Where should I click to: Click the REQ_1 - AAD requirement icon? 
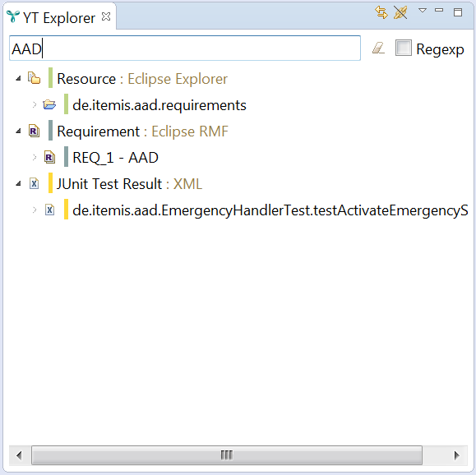(x=49, y=157)
